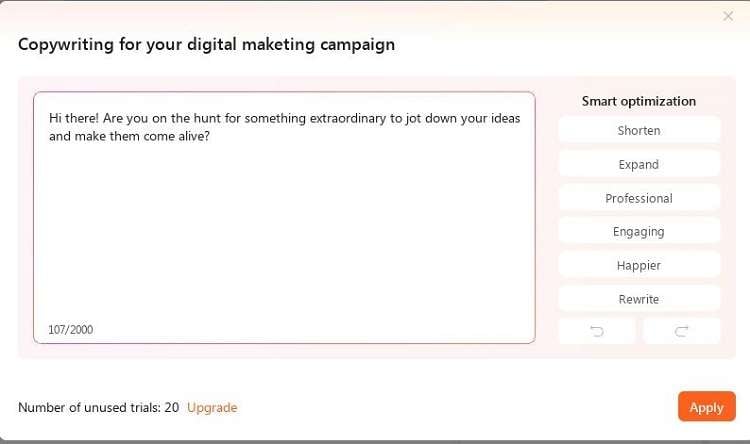Viewport: 750px width, 444px height.
Task: Click the 'Hi there!' greeting in the text
Action: pos(73,118)
